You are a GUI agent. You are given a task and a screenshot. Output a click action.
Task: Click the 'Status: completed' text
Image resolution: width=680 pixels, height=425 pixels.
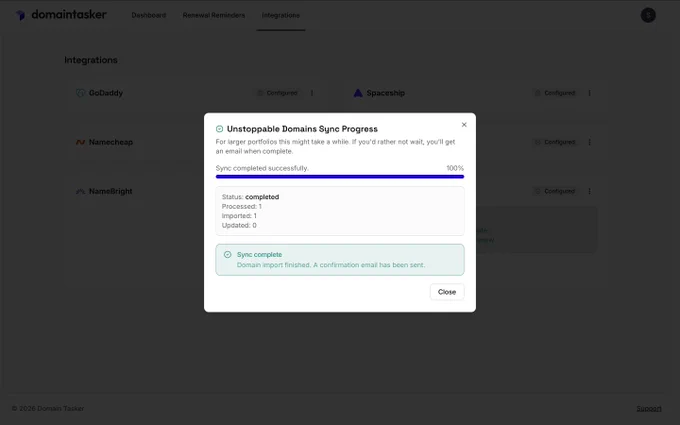(x=250, y=197)
